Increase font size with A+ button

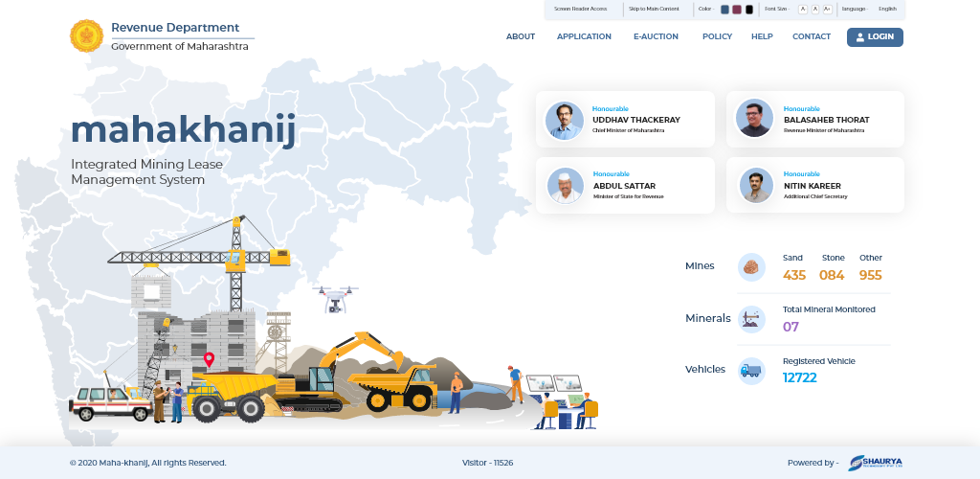[x=828, y=10]
